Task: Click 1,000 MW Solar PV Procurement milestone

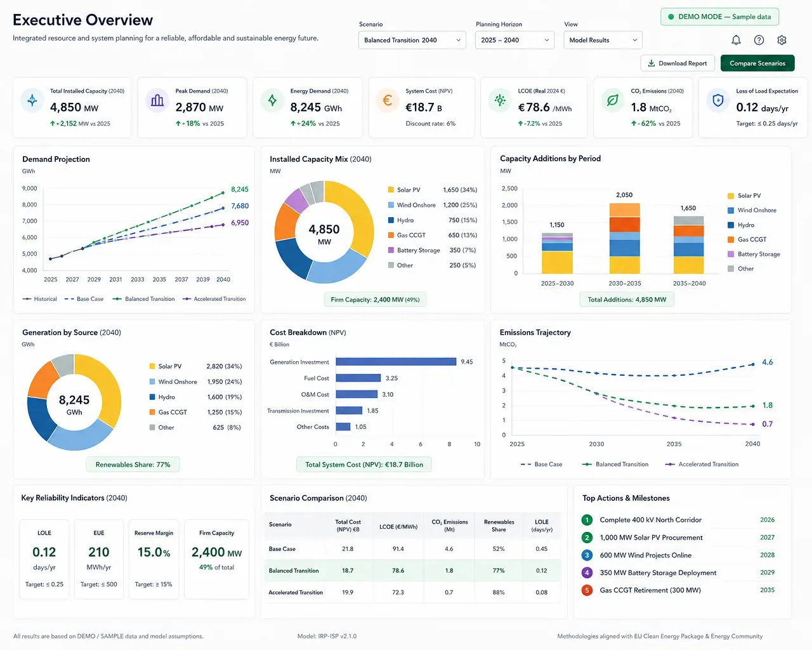Action: tap(678, 538)
